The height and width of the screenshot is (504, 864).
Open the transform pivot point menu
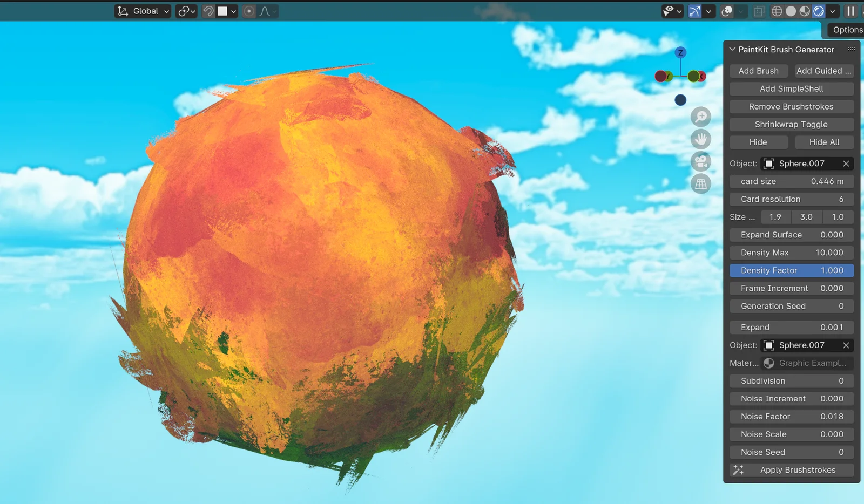[186, 11]
